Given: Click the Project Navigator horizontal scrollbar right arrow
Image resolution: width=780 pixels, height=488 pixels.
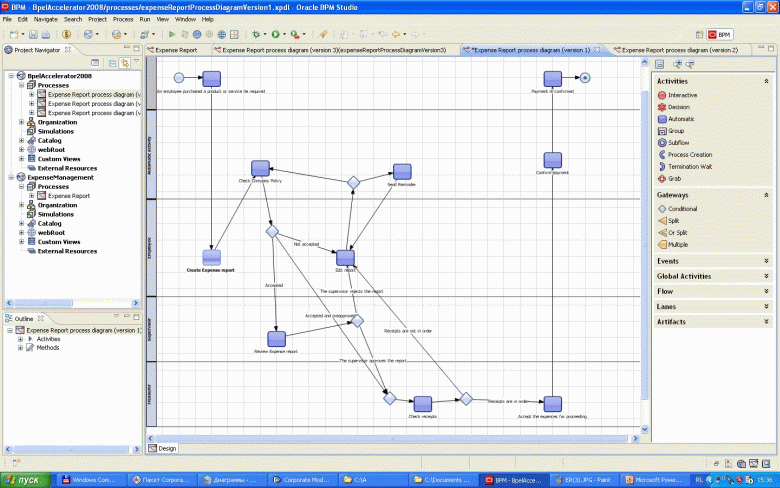Looking at the screenshot, I should click(x=135, y=302).
